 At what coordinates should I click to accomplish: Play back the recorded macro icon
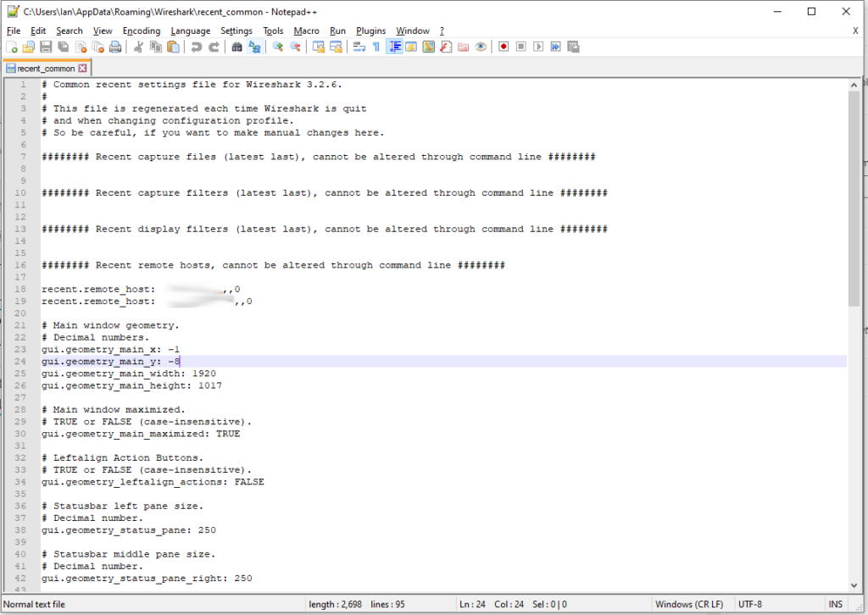click(538, 47)
